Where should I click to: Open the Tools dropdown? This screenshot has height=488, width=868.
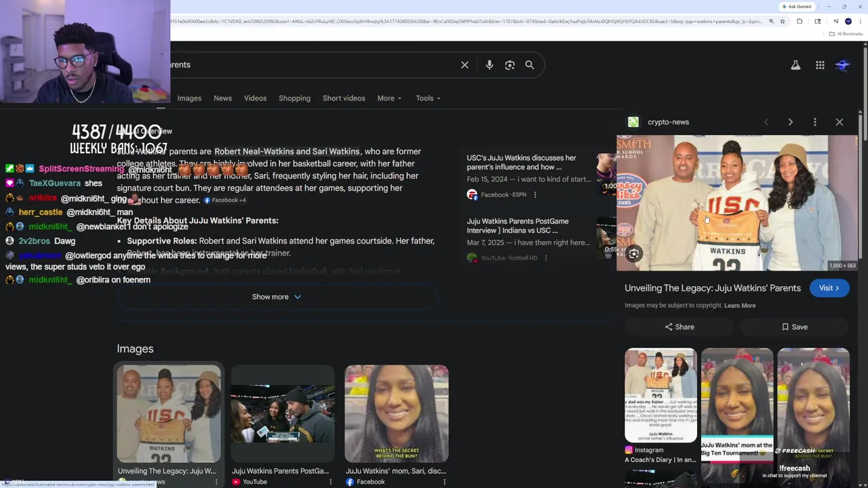click(428, 98)
